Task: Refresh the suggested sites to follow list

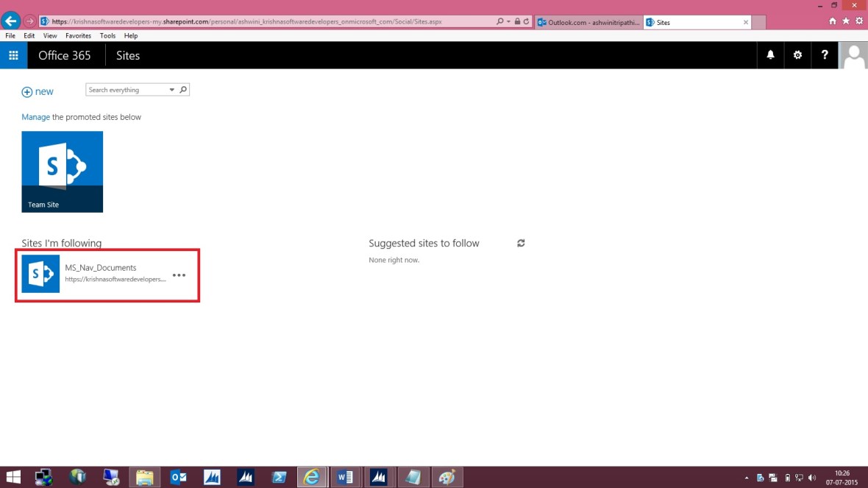Action: [521, 243]
